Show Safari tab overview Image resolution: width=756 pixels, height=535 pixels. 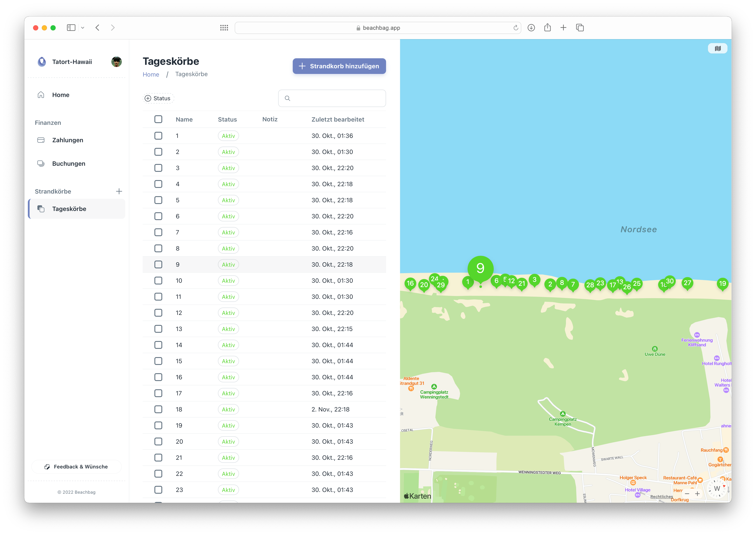click(580, 28)
